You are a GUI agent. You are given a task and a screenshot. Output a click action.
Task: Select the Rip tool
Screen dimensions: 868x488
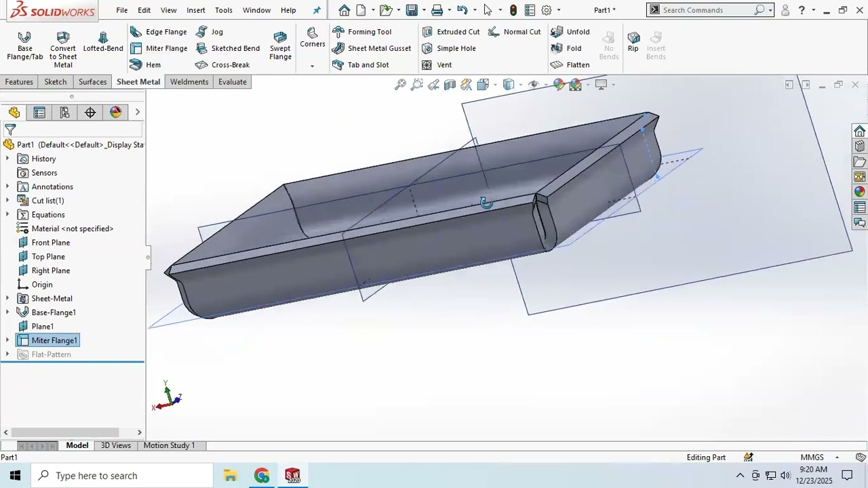[633, 42]
